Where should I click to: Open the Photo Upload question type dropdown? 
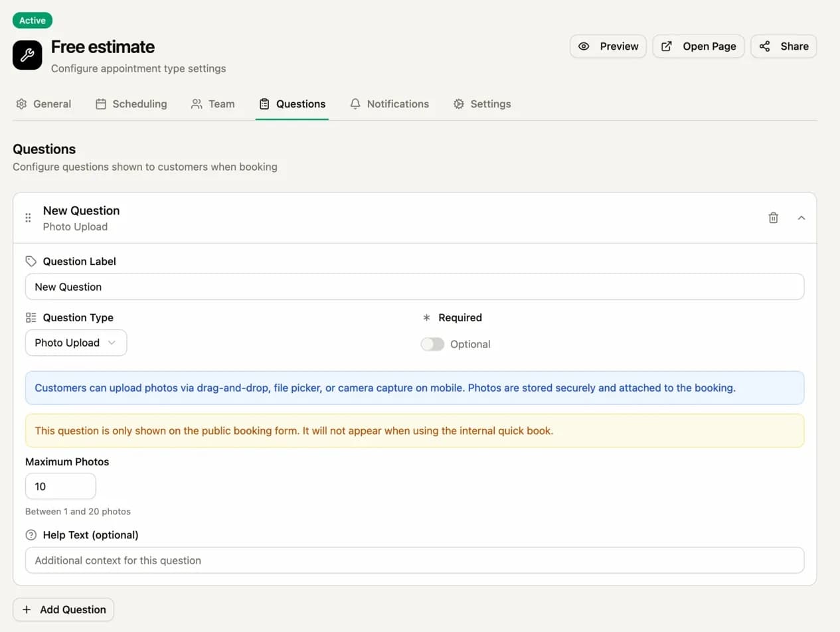point(76,343)
